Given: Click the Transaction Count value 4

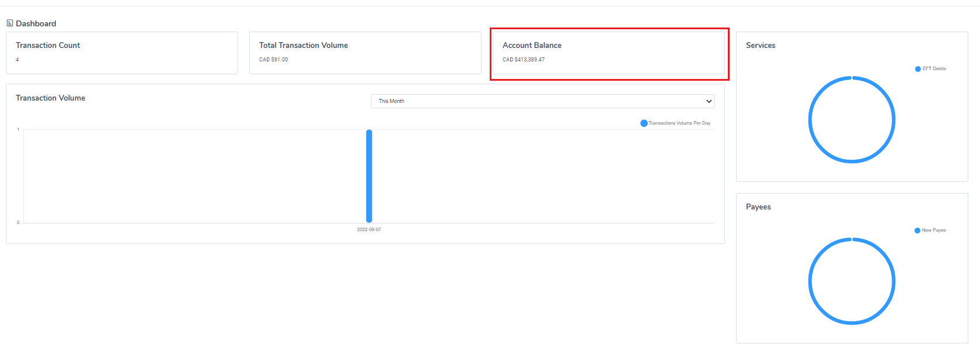Looking at the screenshot, I should point(18,60).
